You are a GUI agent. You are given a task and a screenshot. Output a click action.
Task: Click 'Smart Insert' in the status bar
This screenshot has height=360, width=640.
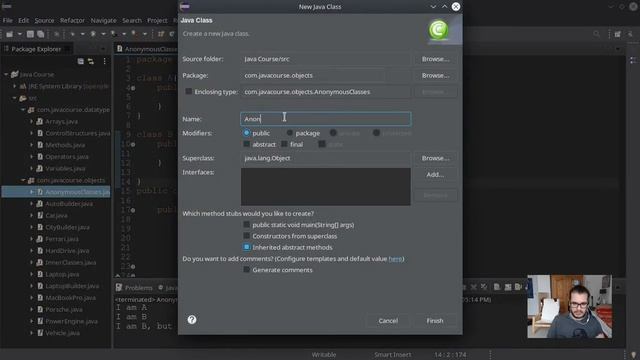pos(393,355)
